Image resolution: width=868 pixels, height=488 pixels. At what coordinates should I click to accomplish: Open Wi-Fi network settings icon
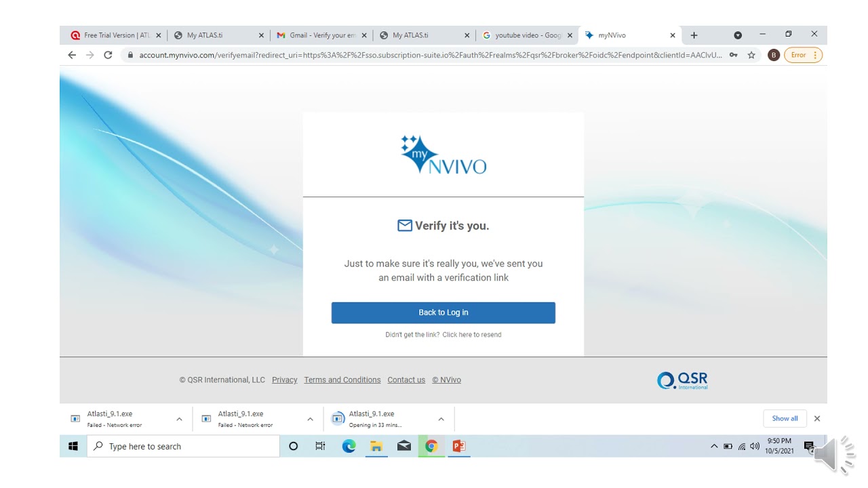742,447
